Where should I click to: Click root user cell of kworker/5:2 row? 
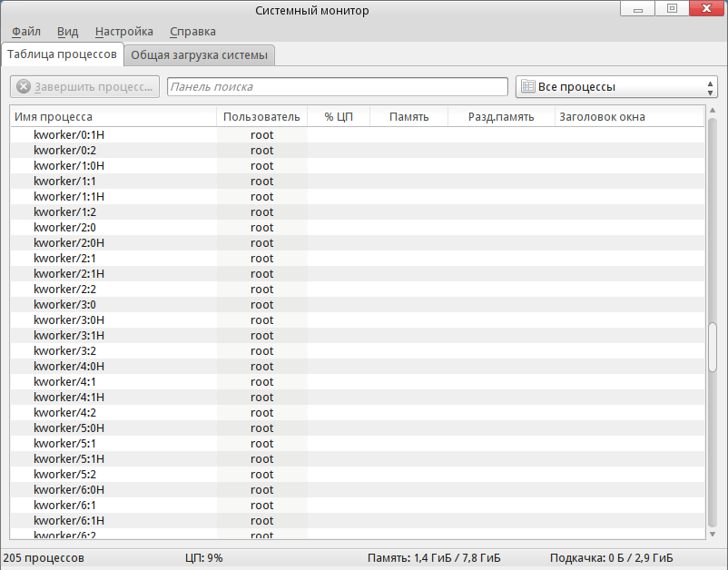click(x=261, y=475)
